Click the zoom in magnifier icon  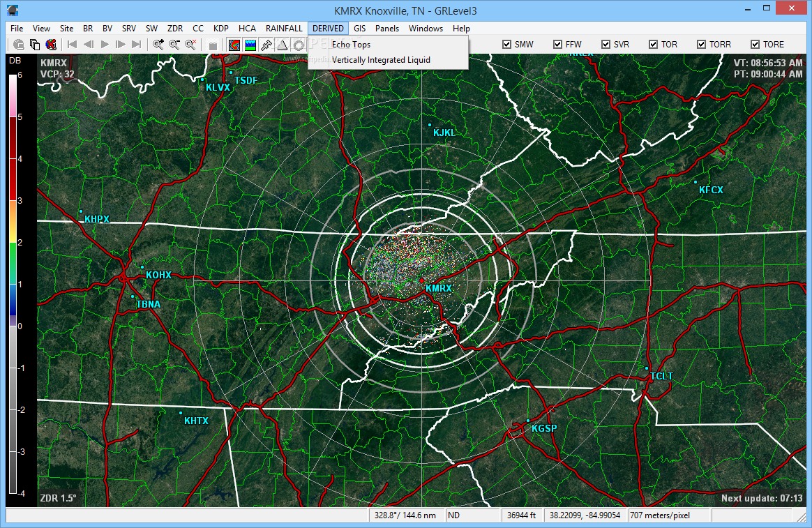158,45
